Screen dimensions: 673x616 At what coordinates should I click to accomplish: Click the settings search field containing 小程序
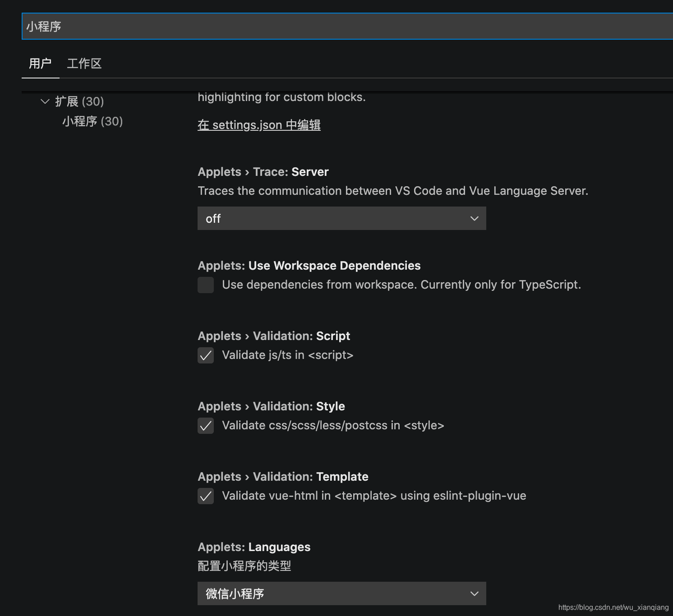pyautogui.click(x=347, y=27)
